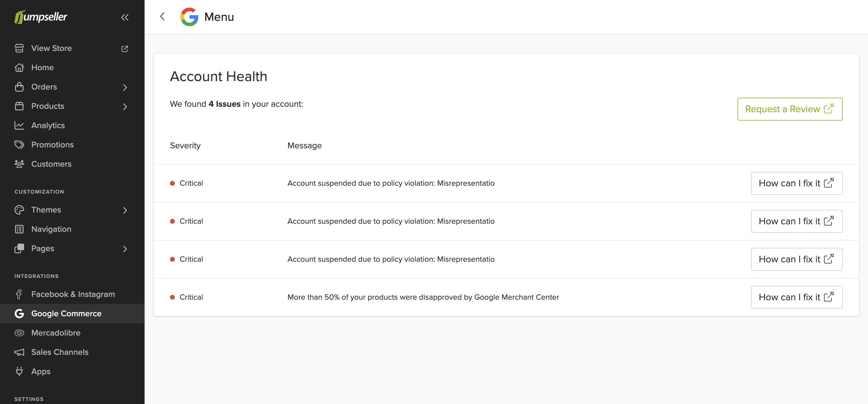Collapse the sidebar with double-chevron icon
Viewport: 868px width, 404px height.
(x=125, y=17)
